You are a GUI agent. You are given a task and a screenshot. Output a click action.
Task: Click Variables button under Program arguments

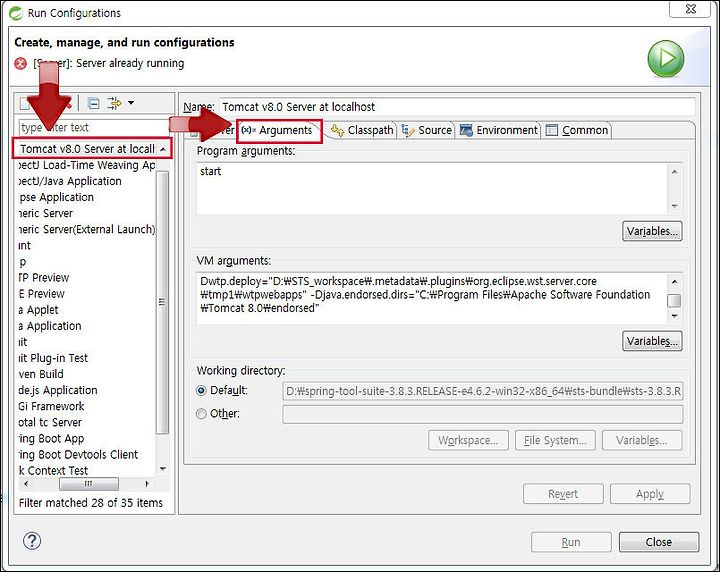click(x=652, y=231)
